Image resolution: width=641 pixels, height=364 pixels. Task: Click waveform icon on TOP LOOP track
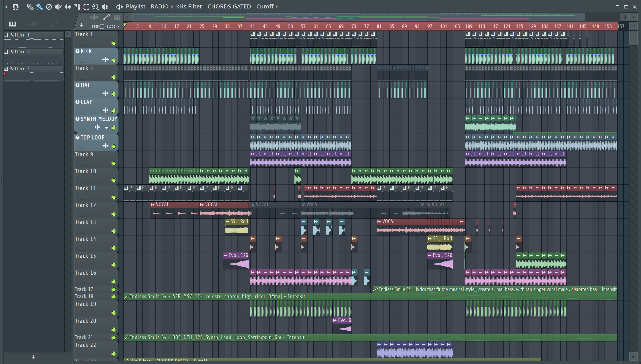(x=105, y=146)
